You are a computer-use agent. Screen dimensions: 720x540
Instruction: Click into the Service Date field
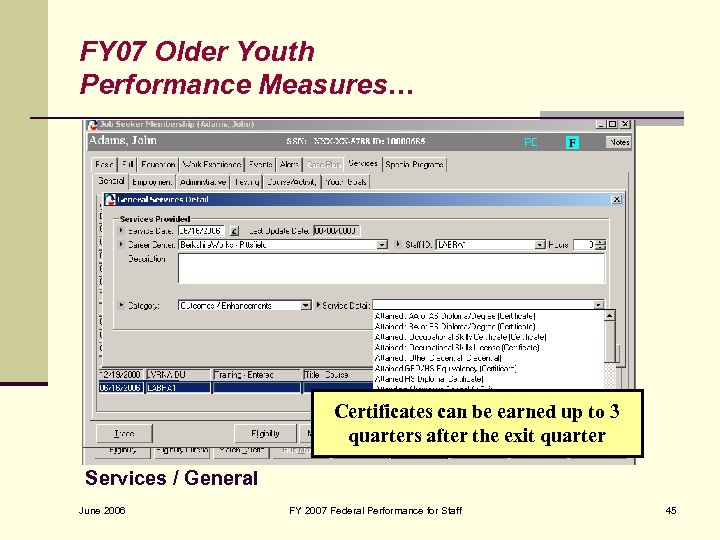click(201, 231)
